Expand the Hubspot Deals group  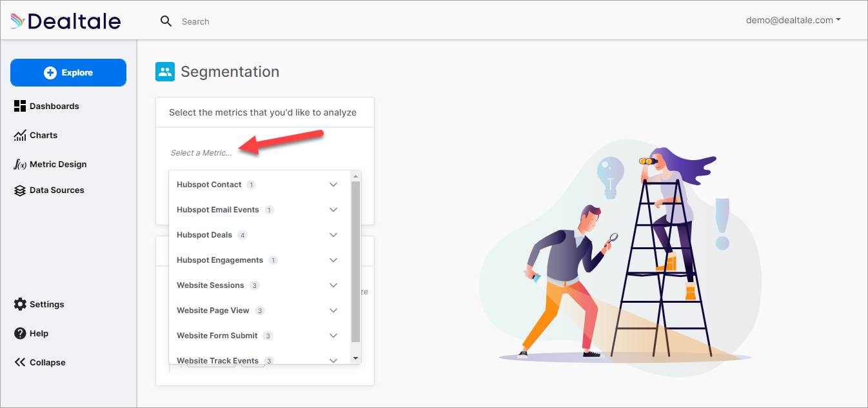tap(333, 235)
